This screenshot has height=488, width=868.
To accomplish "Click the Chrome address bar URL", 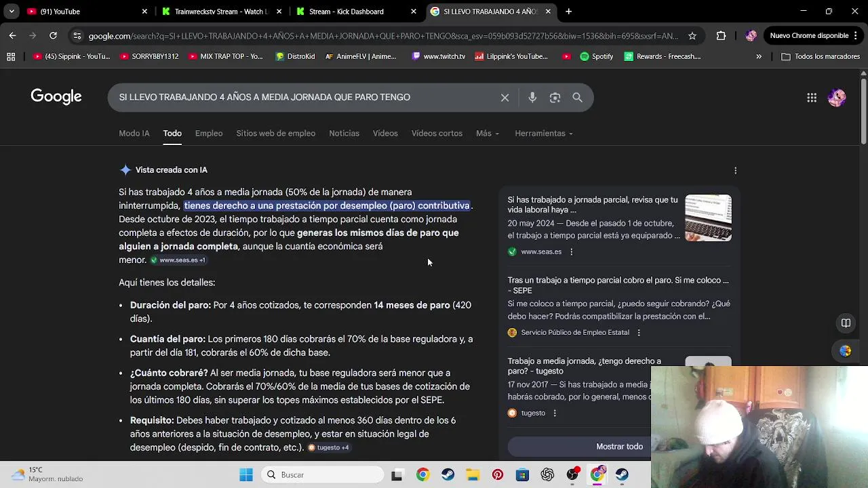I will (x=383, y=36).
